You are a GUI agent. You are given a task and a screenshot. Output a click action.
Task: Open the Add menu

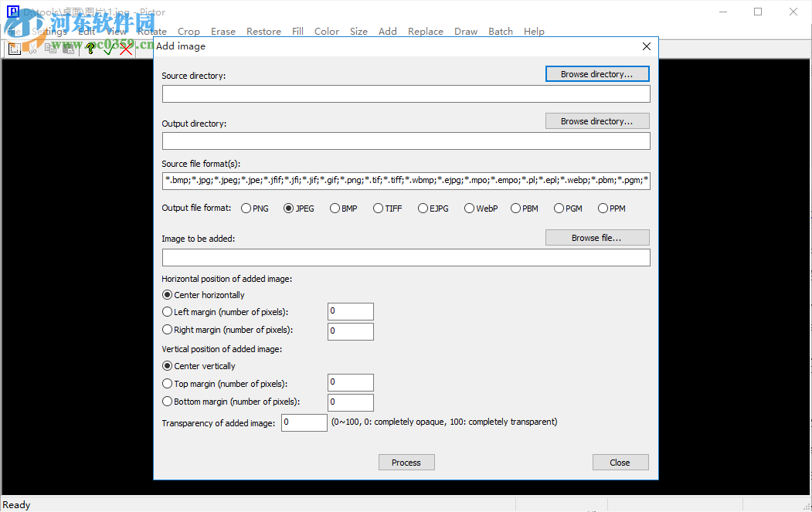[x=387, y=32]
